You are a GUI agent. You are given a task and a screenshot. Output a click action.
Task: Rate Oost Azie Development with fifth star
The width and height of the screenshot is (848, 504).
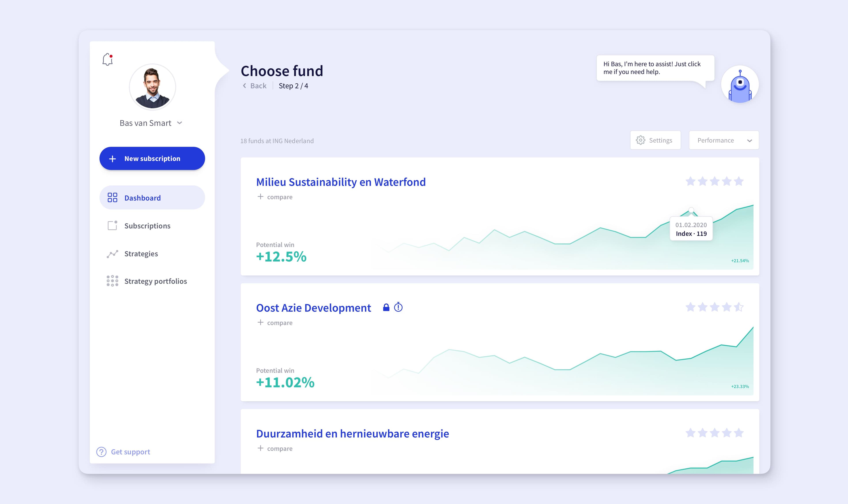tap(738, 307)
